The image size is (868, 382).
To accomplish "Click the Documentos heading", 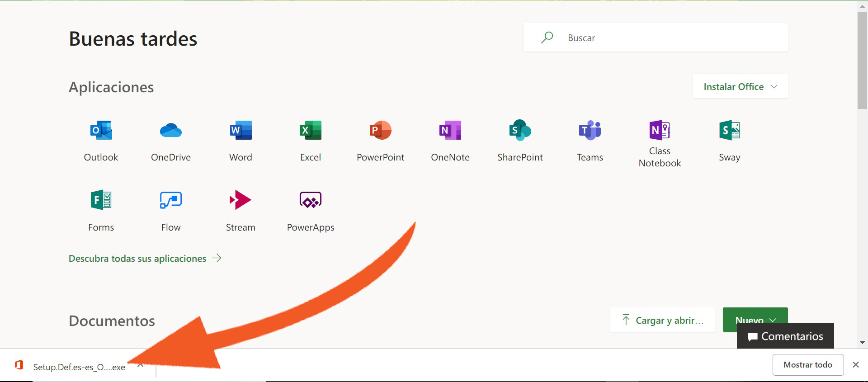I will [112, 321].
